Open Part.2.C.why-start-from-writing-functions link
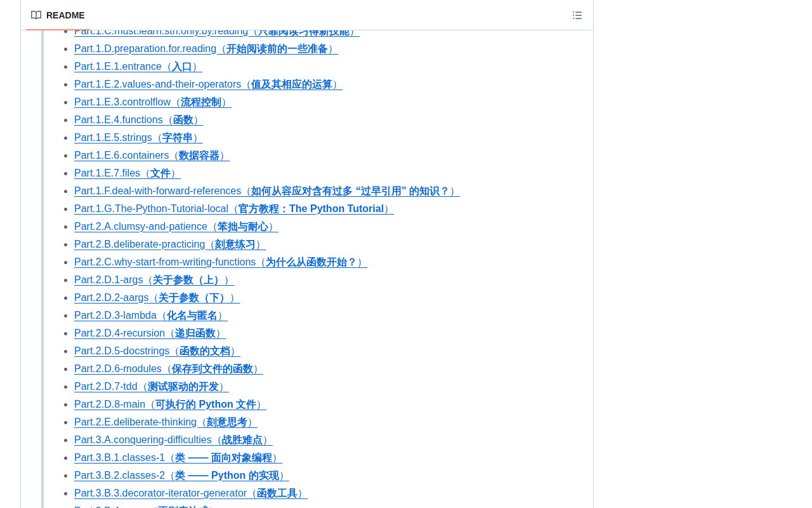The height and width of the screenshot is (508, 812). point(221,262)
